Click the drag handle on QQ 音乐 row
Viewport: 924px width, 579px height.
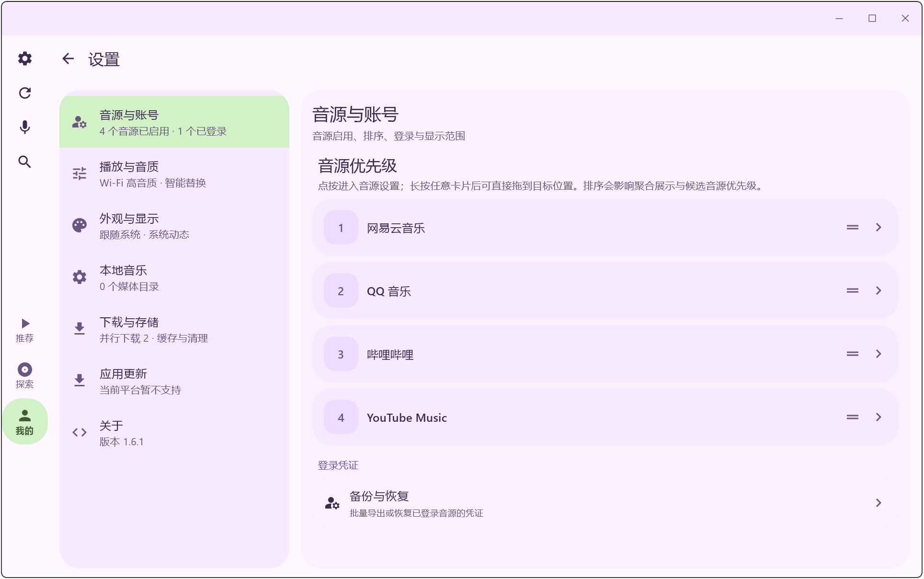point(853,290)
